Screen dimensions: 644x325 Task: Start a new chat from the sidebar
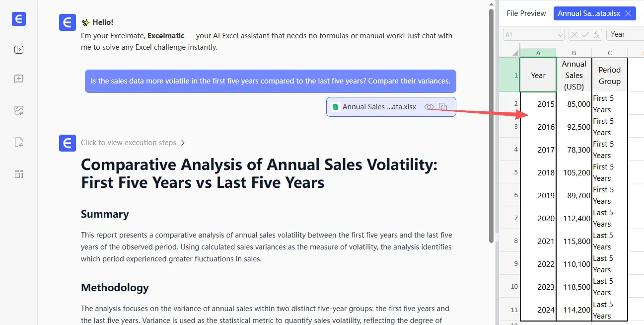pos(19,79)
